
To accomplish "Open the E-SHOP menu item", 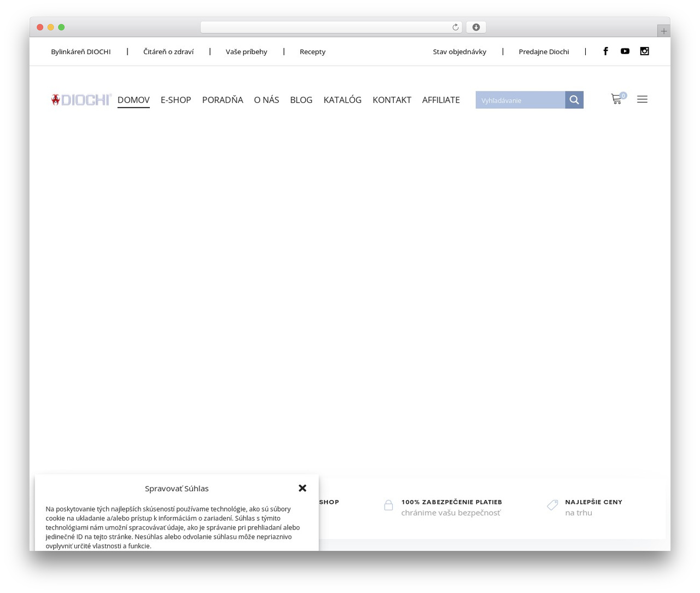I will 176,100.
